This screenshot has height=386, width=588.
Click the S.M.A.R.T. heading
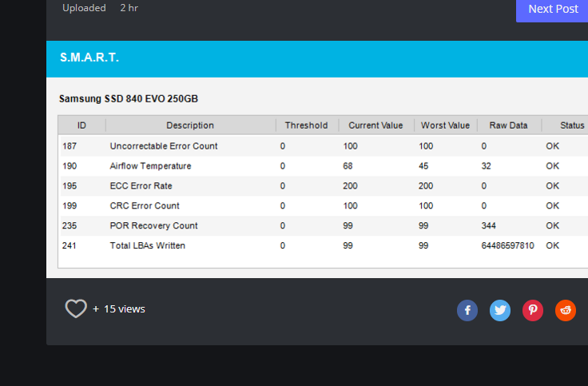tap(89, 58)
